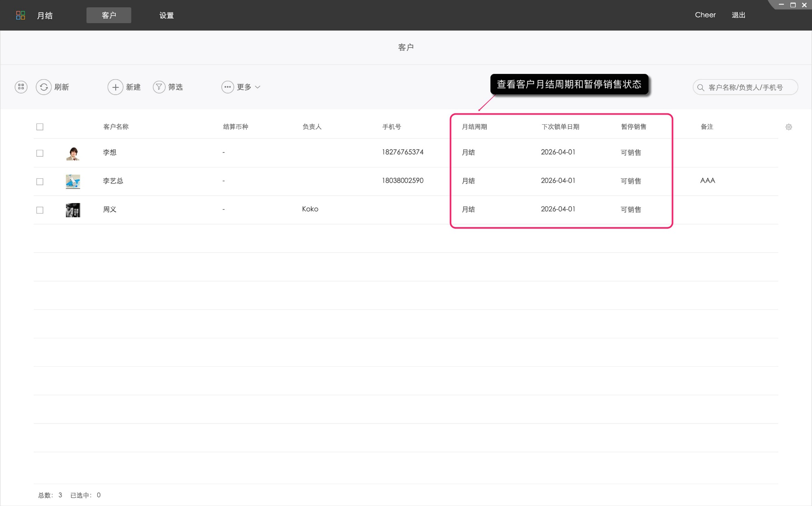Expand the 更多 dropdown chevron
812x506 pixels.
[258, 87]
